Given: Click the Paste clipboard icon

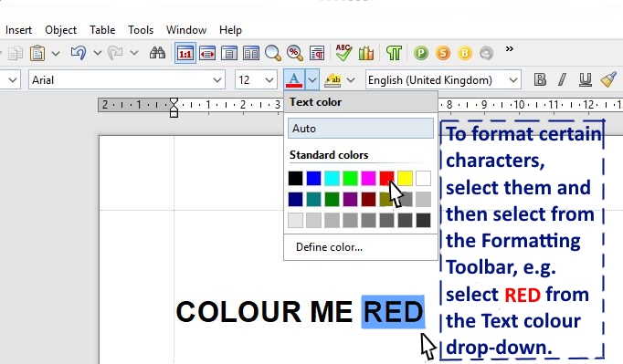Looking at the screenshot, I should 37,53.
